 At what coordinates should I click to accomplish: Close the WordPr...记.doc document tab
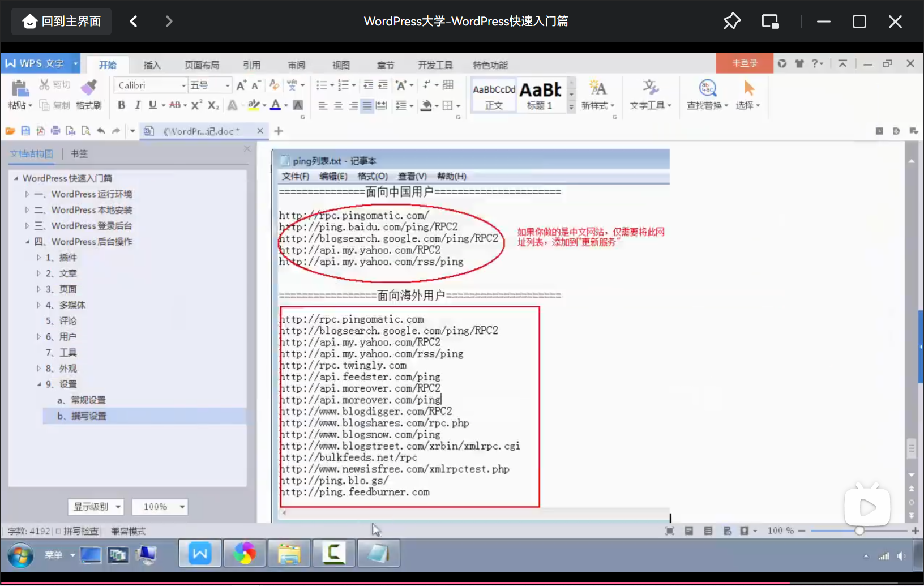(x=260, y=131)
